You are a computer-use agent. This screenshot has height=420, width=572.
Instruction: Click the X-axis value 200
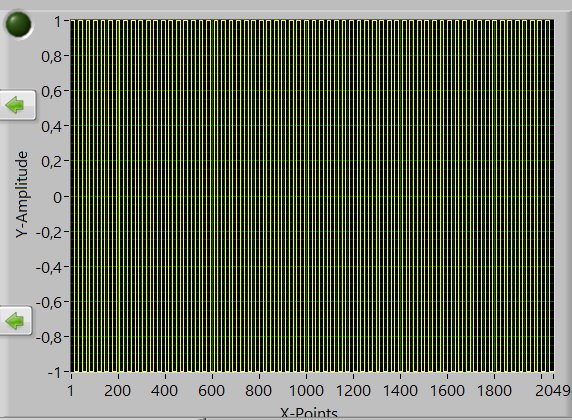(117, 391)
